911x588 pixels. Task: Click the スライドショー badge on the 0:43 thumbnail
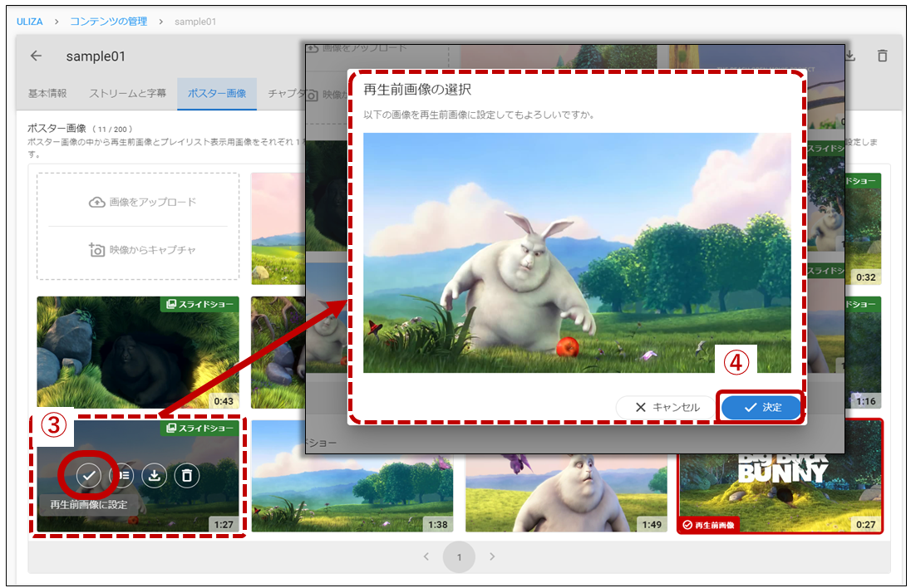click(x=199, y=304)
